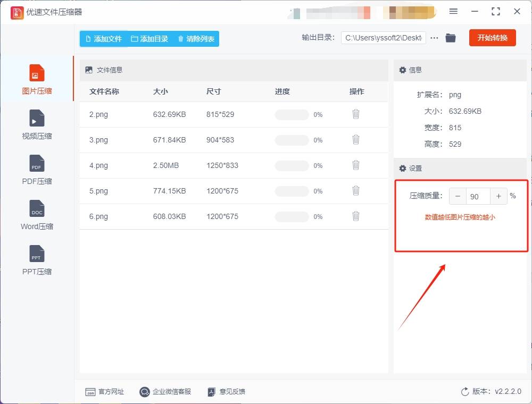
Task: Open 意见反馈 feedback
Action: [x=226, y=392]
